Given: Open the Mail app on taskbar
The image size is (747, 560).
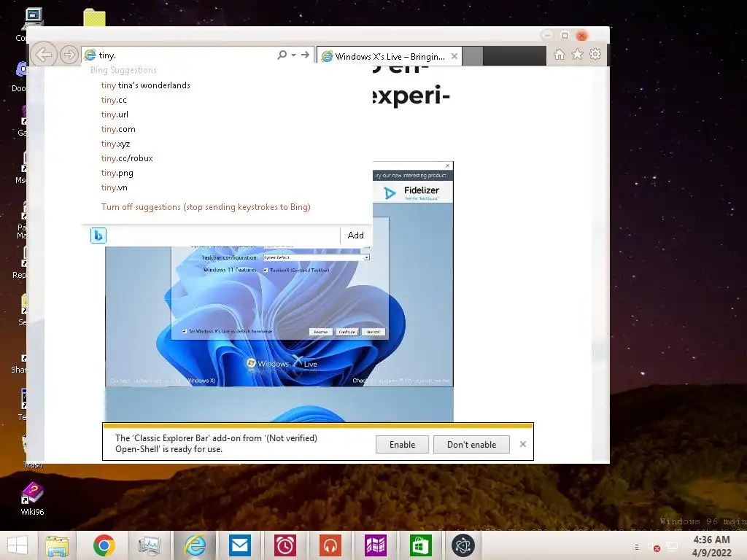Looking at the screenshot, I should pyautogui.click(x=239, y=545).
